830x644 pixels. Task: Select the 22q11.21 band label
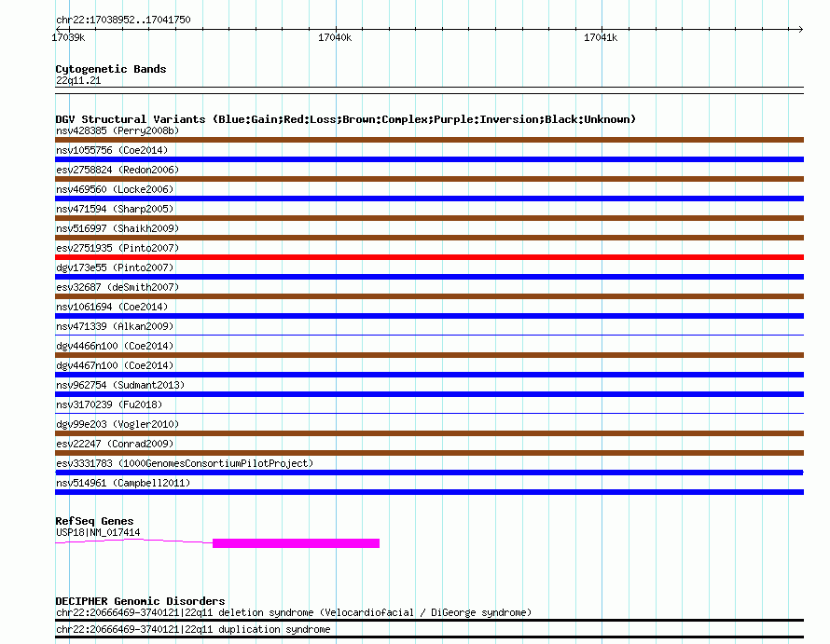click(78, 80)
